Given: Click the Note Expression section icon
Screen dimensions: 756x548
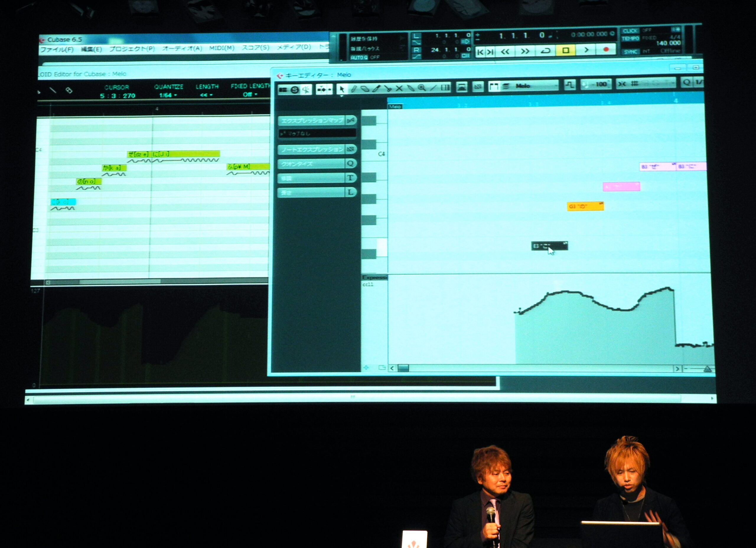Looking at the screenshot, I should (x=350, y=149).
